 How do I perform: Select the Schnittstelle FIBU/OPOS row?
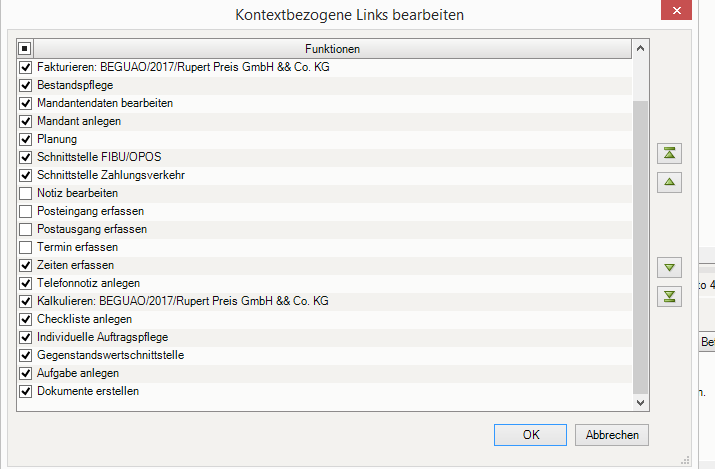(99, 157)
